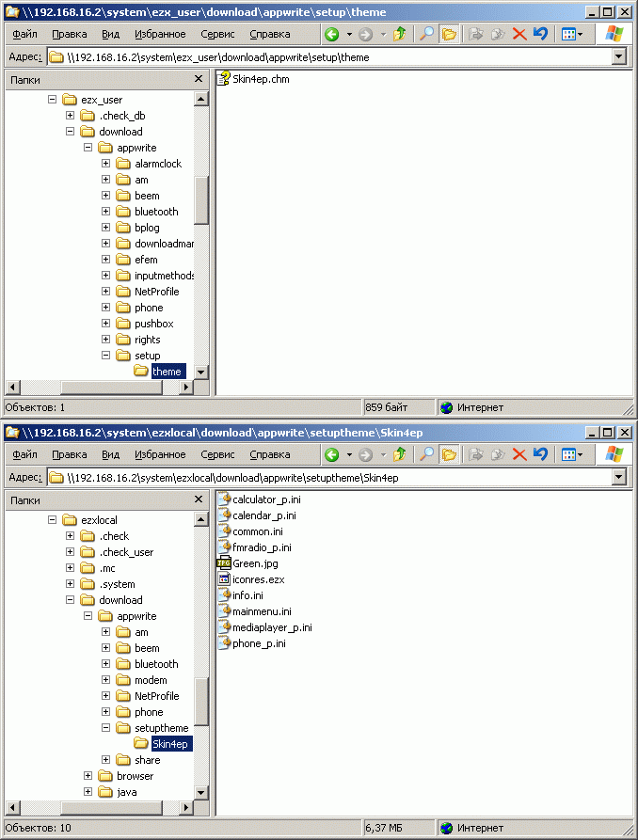Select Green.jpg image file
This screenshot has height=840, width=638.
(247, 563)
